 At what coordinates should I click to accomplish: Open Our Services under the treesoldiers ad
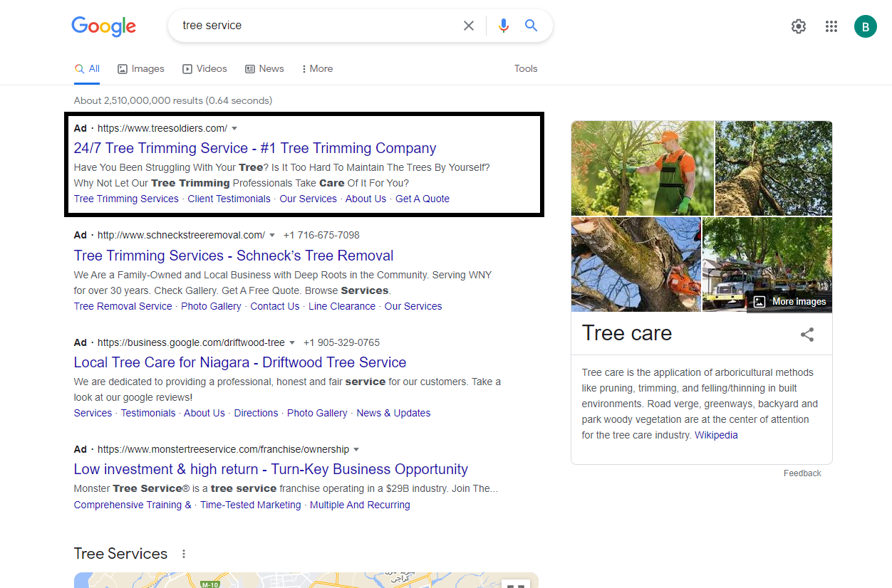(x=308, y=199)
